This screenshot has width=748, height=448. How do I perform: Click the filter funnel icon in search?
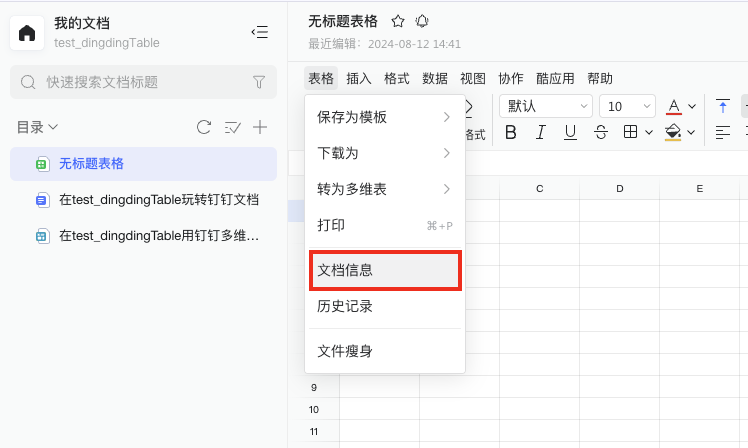click(x=259, y=82)
